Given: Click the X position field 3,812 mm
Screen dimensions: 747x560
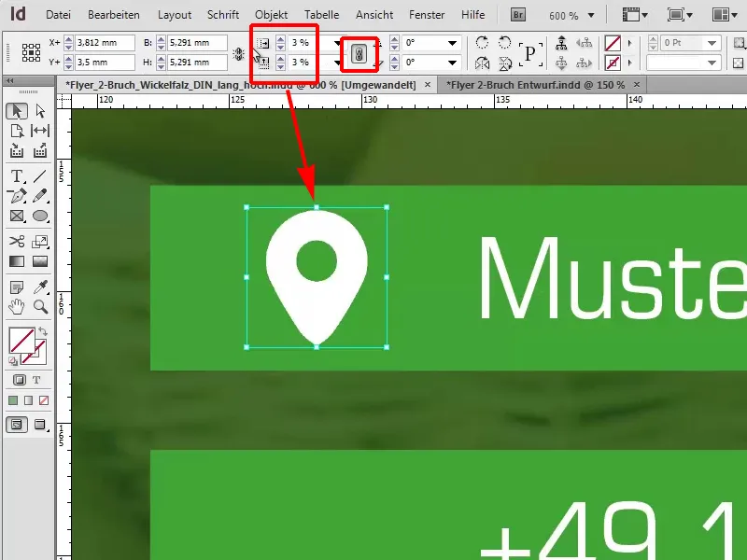Looking at the screenshot, I should point(105,42).
